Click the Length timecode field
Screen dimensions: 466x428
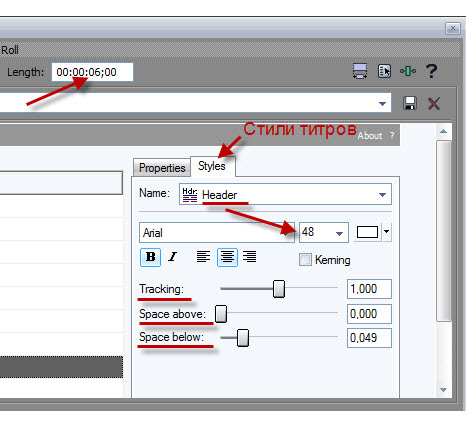(x=92, y=72)
